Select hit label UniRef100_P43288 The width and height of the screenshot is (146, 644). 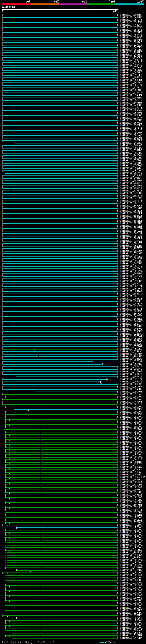[x=131, y=17]
